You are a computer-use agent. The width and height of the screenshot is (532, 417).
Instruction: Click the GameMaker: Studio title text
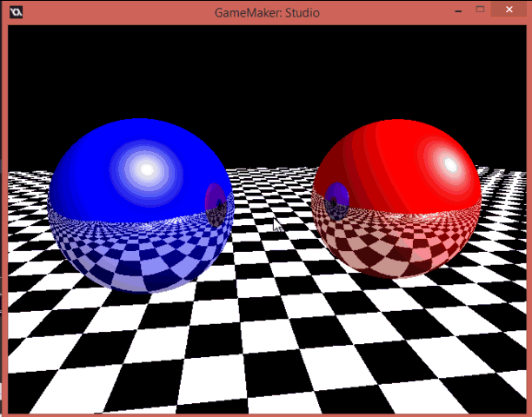pos(267,13)
